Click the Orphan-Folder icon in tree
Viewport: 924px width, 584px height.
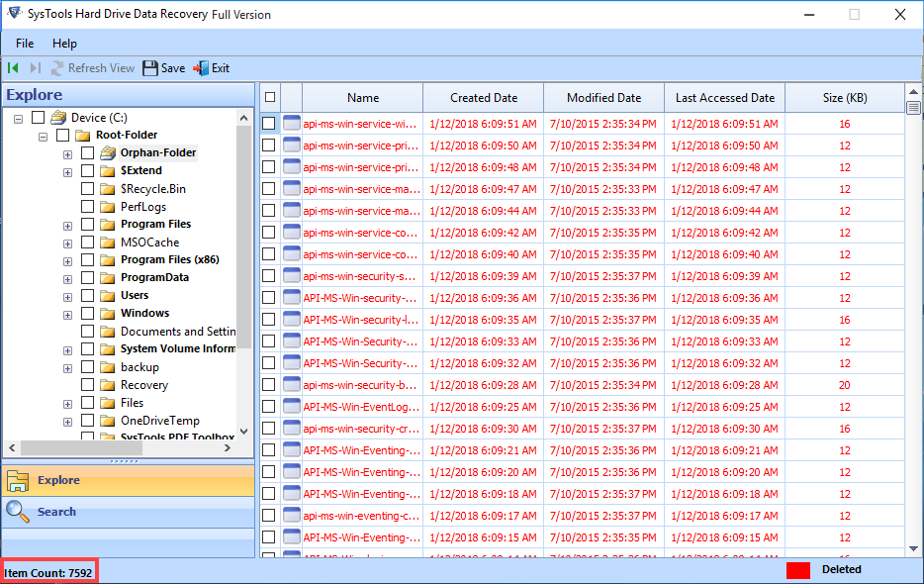(108, 153)
